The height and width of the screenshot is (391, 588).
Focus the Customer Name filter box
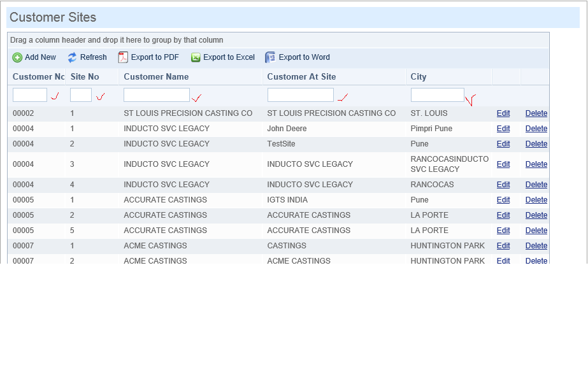pos(157,95)
